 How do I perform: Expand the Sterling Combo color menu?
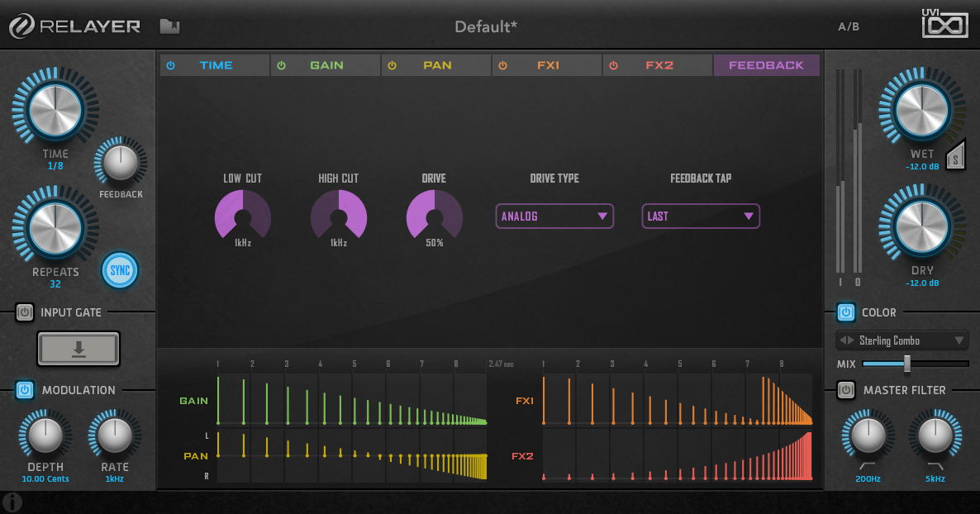tap(959, 340)
